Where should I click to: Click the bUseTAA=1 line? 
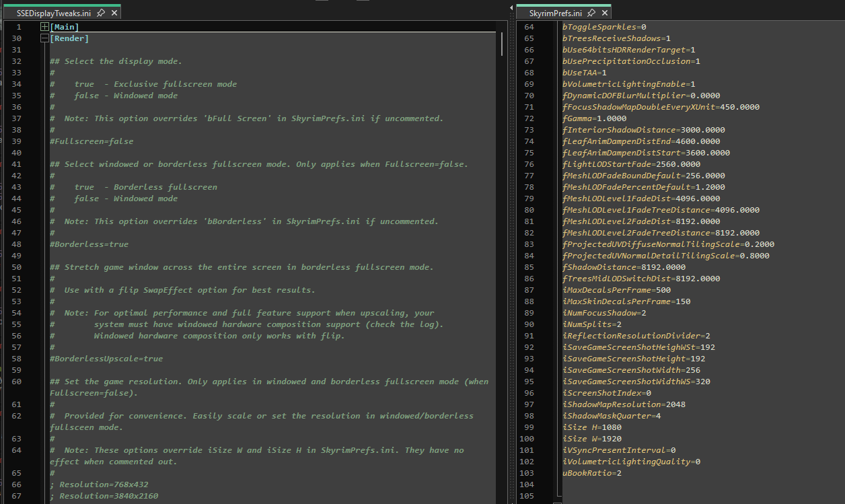pos(585,73)
